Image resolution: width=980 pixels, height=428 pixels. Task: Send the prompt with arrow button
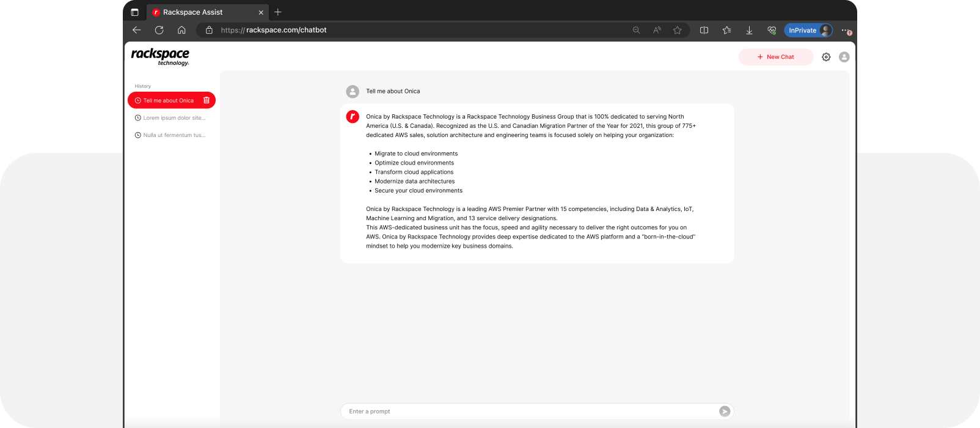[x=725, y=411]
